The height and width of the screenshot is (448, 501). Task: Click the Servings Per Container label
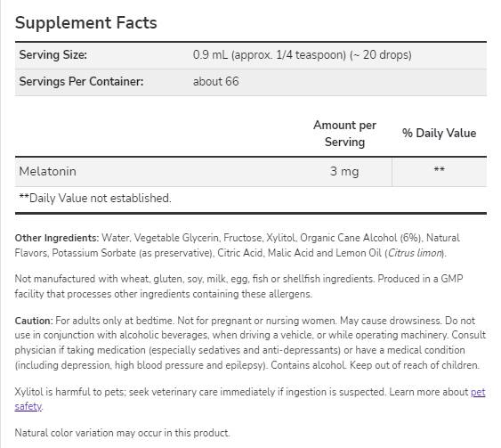[82, 82]
